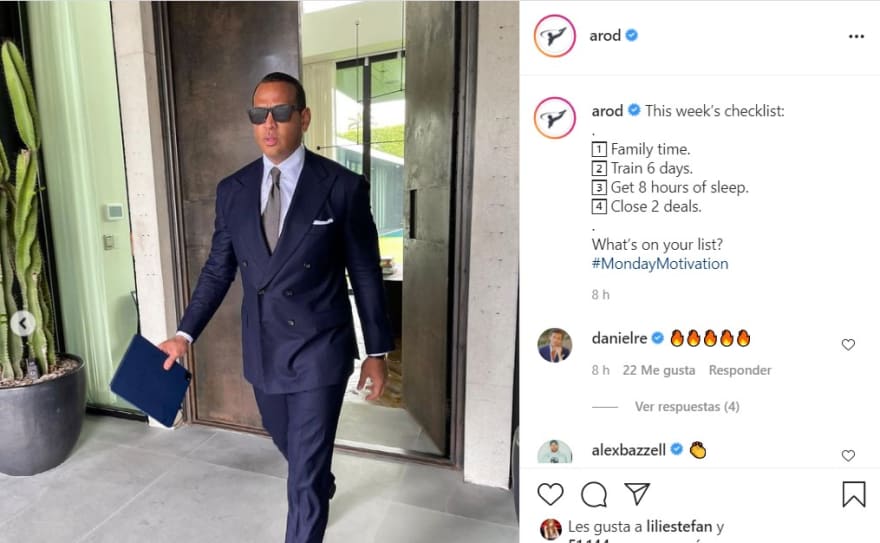Open the comment bubble icon
The width and height of the screenshot is (880, 543).
[x=594, y=494]
